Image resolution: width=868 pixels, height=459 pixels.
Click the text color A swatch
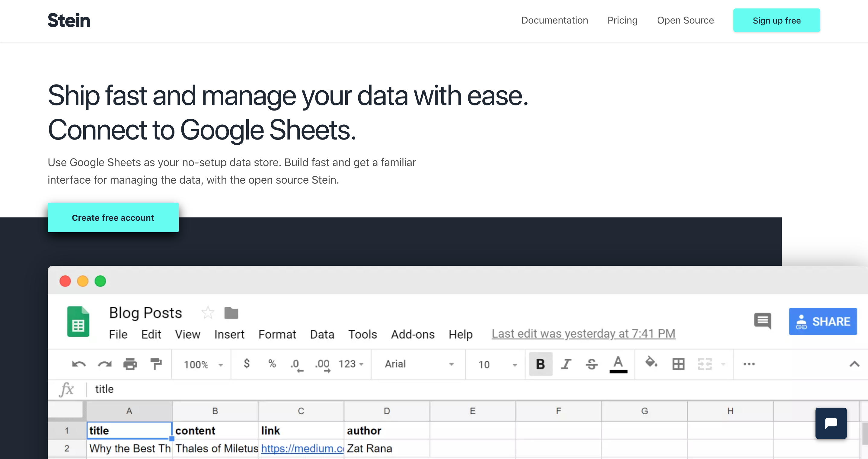pos(618,364)
